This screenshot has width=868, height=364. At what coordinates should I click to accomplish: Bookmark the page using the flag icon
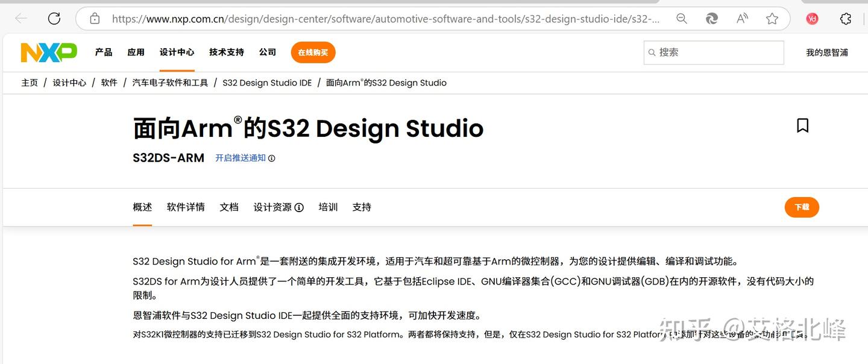(x=802, y=125)
